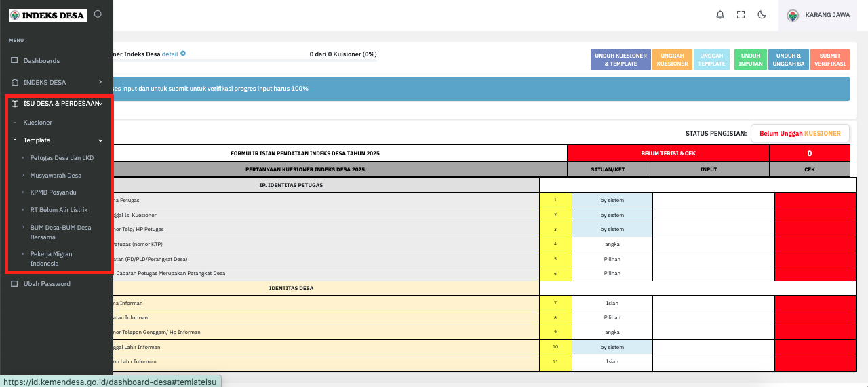Open Pekerja Migran Indonesia template
Screen dimensions: 868x387
coord(51,259)
